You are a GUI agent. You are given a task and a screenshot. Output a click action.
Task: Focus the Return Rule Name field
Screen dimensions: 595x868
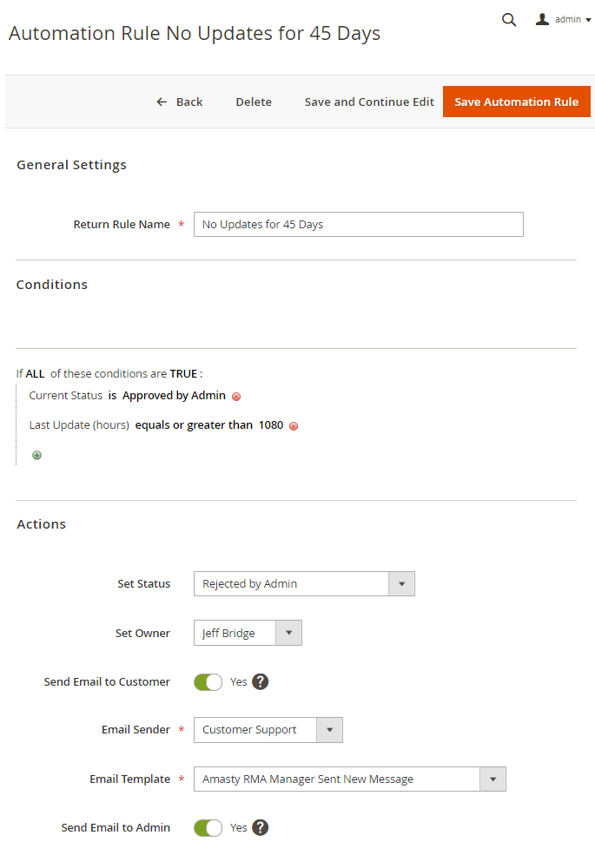click(x=358, y=224)
